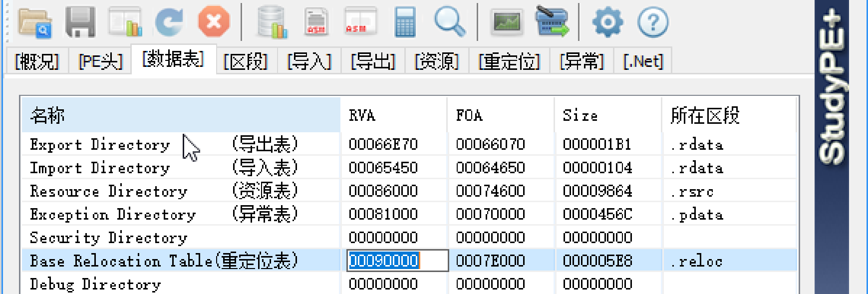Switch to the [重定位] tab
The height and width of the screenshot is (294, 868).
pyautogui.click(x=509, y=61)
